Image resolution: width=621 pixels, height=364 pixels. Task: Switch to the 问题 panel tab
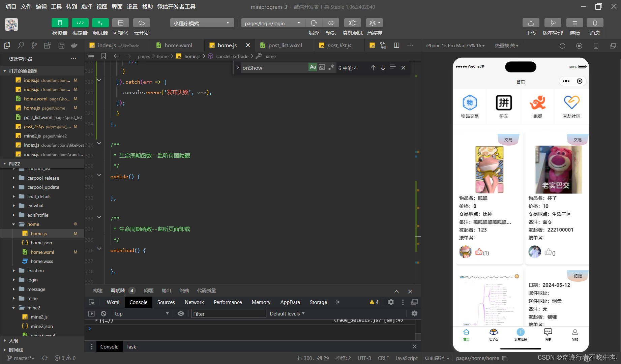coord(149,291)
